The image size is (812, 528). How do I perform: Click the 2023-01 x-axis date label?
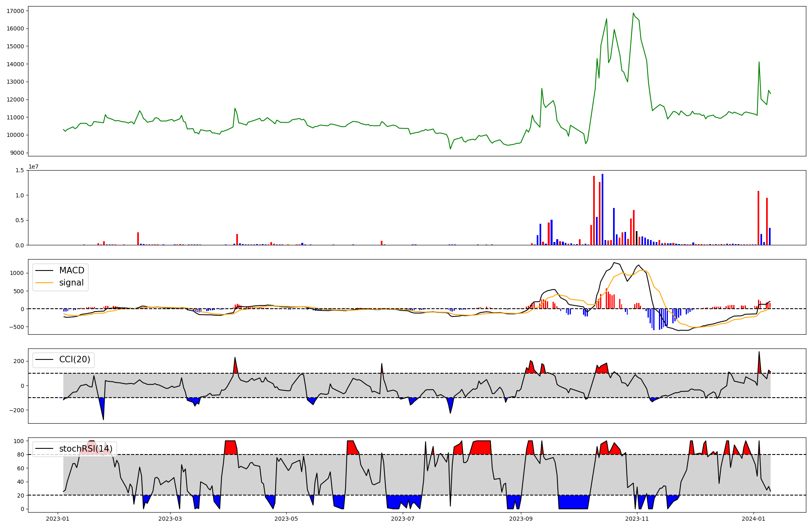tap(57, 519)
